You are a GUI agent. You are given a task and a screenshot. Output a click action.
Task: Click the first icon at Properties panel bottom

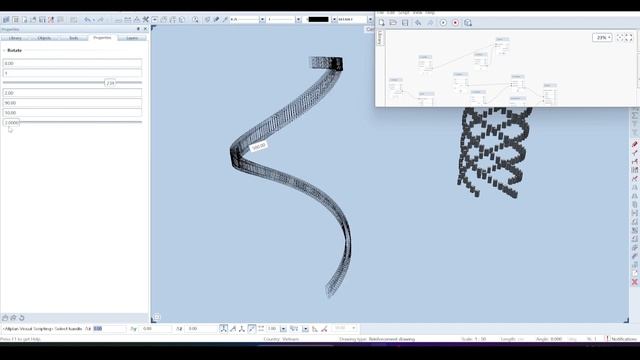[5, 318]
